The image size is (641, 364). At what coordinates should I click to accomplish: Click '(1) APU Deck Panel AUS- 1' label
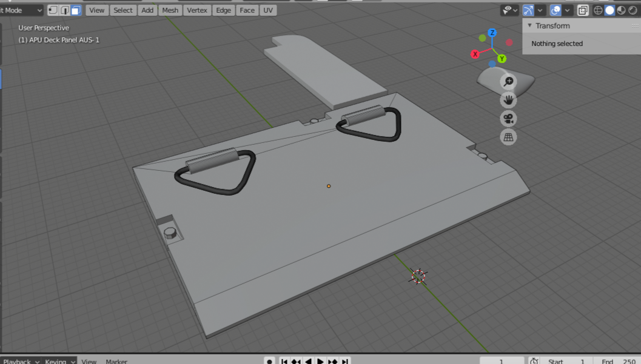[59, 40]
